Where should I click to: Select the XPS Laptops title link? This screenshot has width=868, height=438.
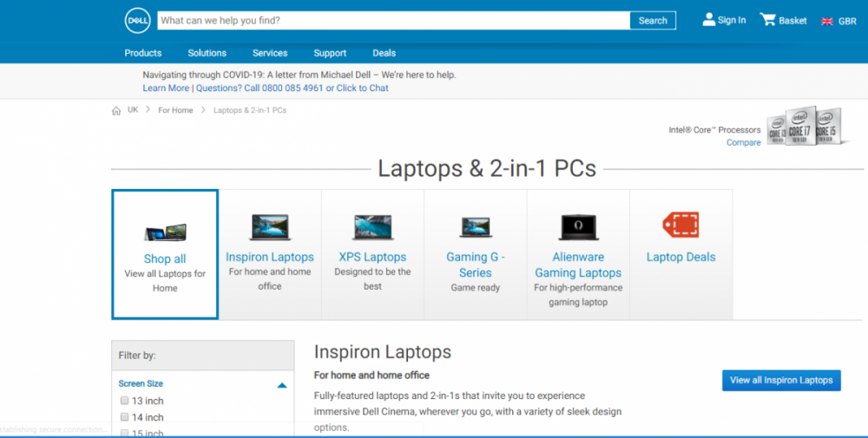pos(372,257)
